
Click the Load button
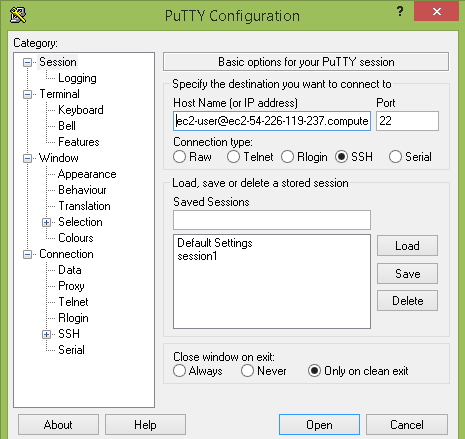click(407, 246)
